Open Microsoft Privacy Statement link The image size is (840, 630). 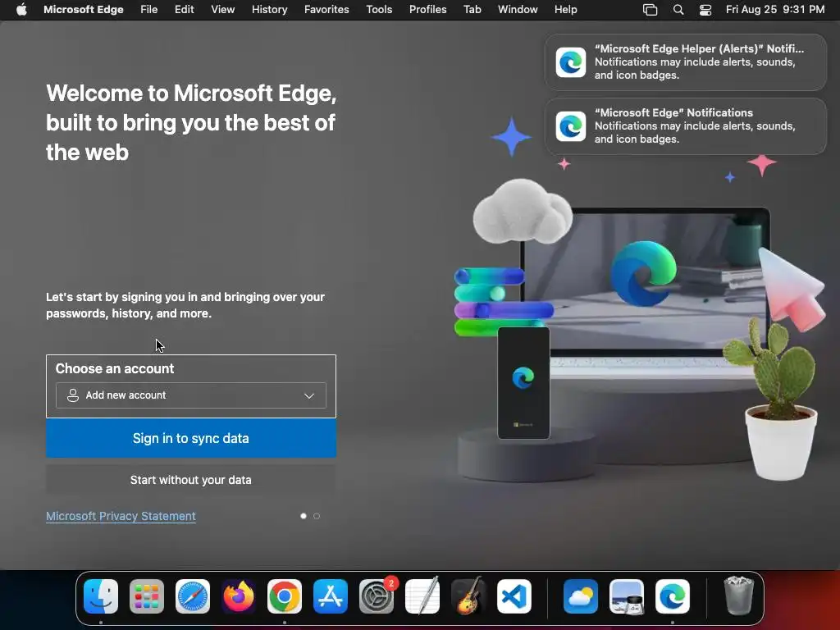(121, 516)
